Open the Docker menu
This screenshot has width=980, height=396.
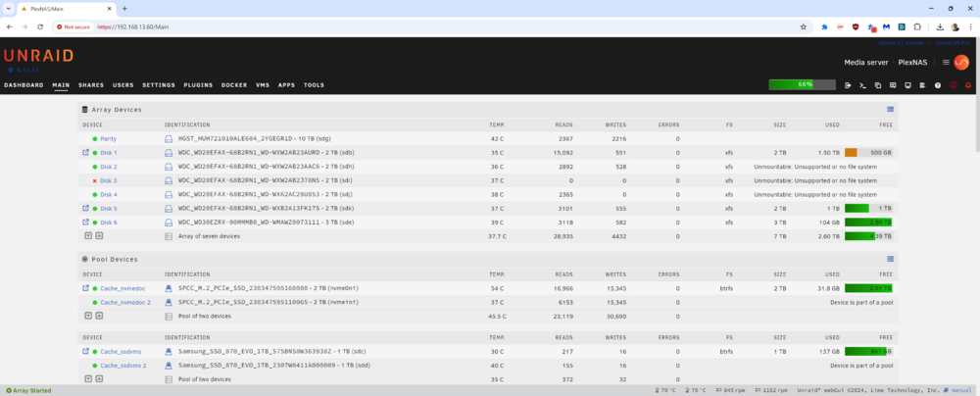[x=234, y=85]
